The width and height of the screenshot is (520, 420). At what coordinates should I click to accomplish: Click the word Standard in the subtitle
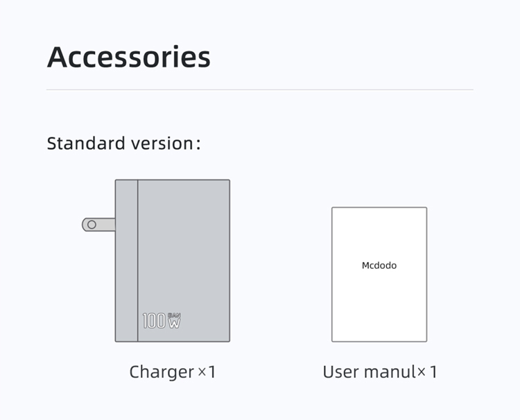click(x=86, y=143)
